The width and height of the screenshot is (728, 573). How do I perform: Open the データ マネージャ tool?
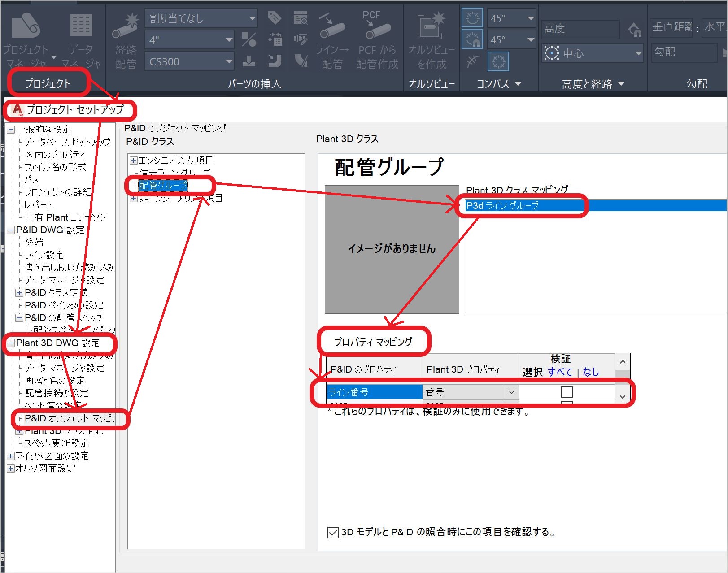click(x=81, y=39)
